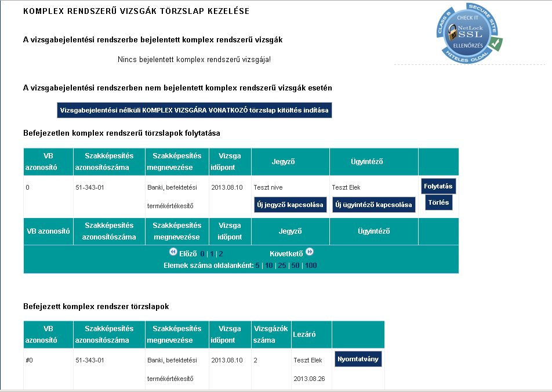Screen dimensions: 552x392
Task: Click Új jegyző kapcsolása button
Action: [290, 205]
